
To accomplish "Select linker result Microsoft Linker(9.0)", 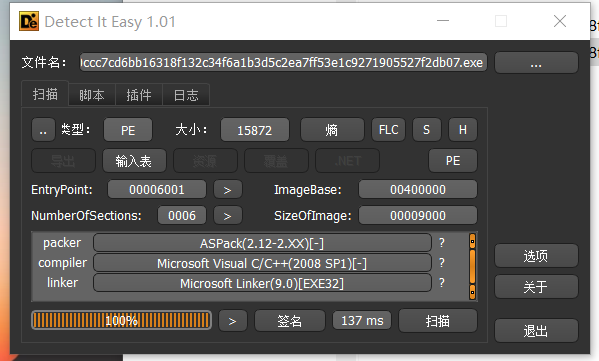I will click(x=262, y=283).
